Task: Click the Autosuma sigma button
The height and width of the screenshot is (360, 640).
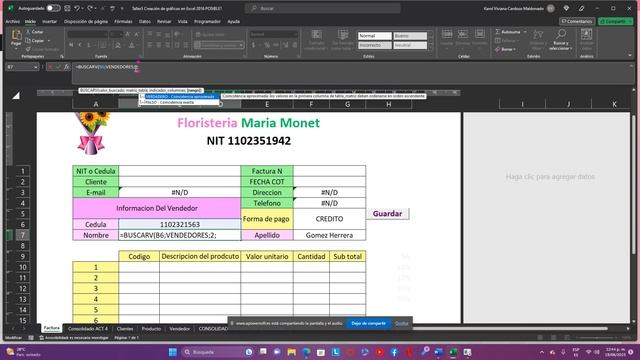Action: point(508,32)
